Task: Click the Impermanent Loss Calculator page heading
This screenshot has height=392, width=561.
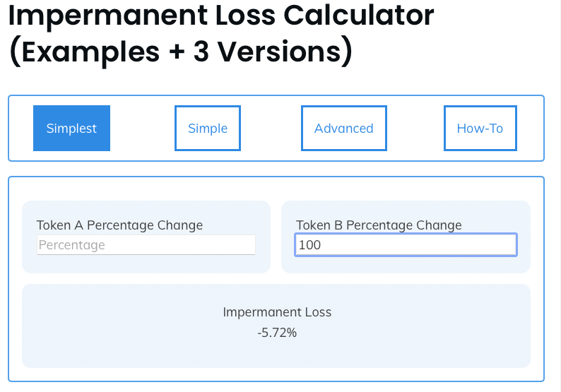Action: (221, 16)
